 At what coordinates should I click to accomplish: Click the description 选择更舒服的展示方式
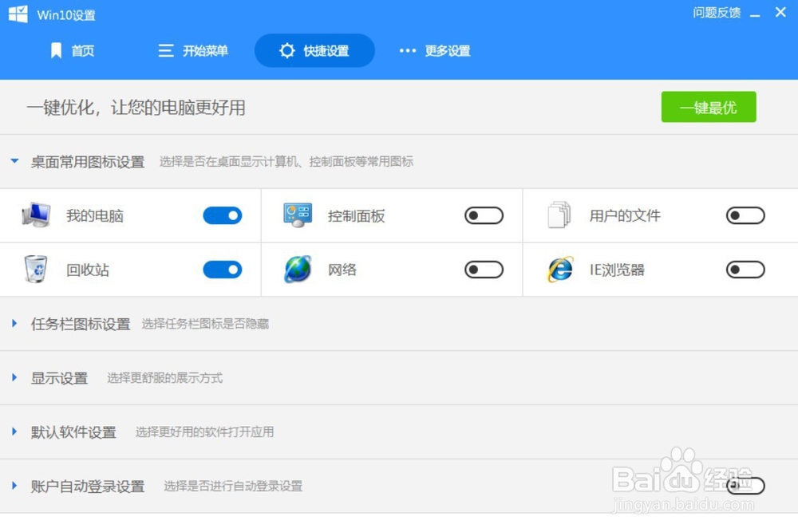[164, 378]
